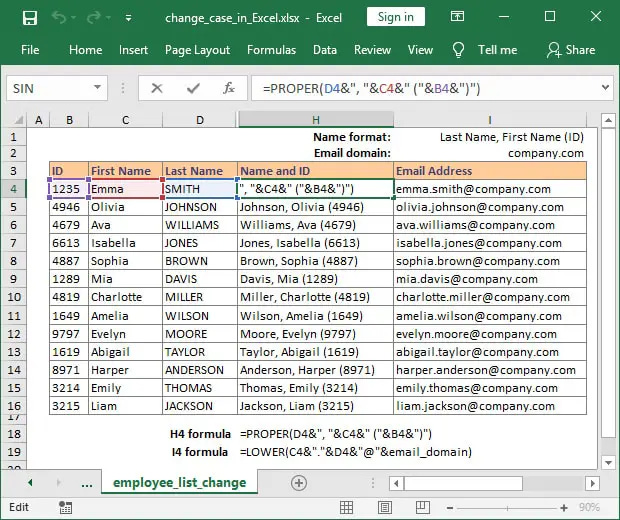The image size is (620, 520).
Task: Click the Tell me search field
Action: coord(497,50)
